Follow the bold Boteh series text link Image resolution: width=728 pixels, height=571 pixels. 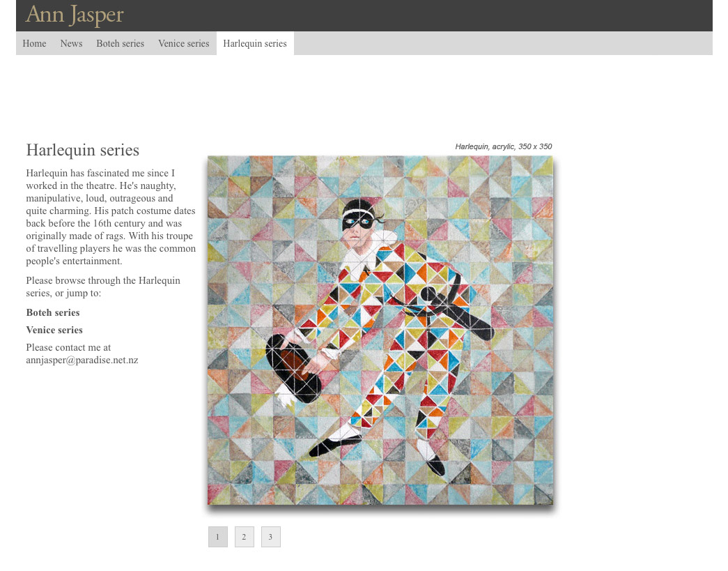click(x=53, y=312)
